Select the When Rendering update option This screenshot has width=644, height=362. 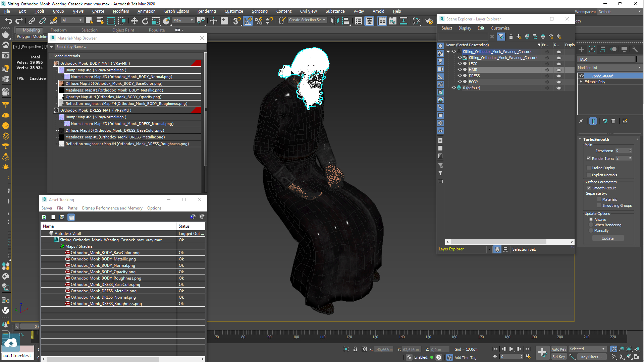591,225
